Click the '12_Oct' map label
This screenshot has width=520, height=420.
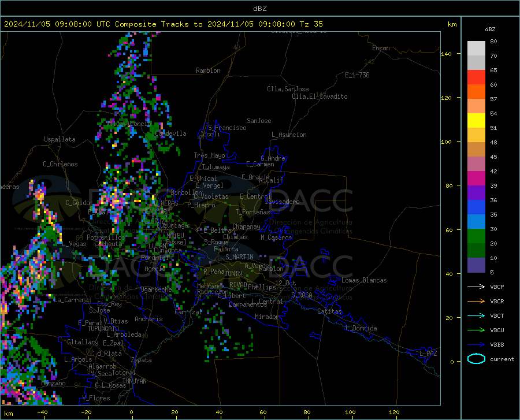[x=285, y=283]
